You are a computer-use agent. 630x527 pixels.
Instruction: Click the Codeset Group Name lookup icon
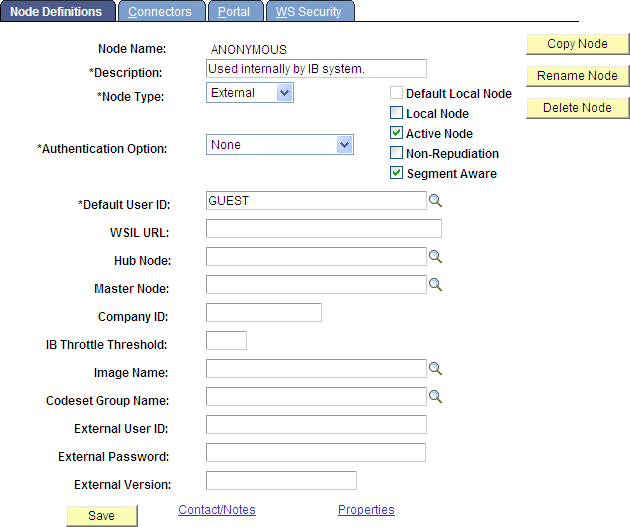click(x=435, y=397)
